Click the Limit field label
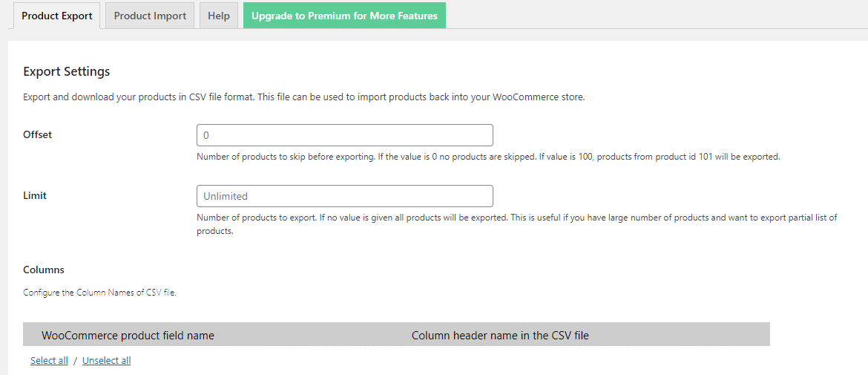This screenshot has width=868, height=375. pos(35,195)
